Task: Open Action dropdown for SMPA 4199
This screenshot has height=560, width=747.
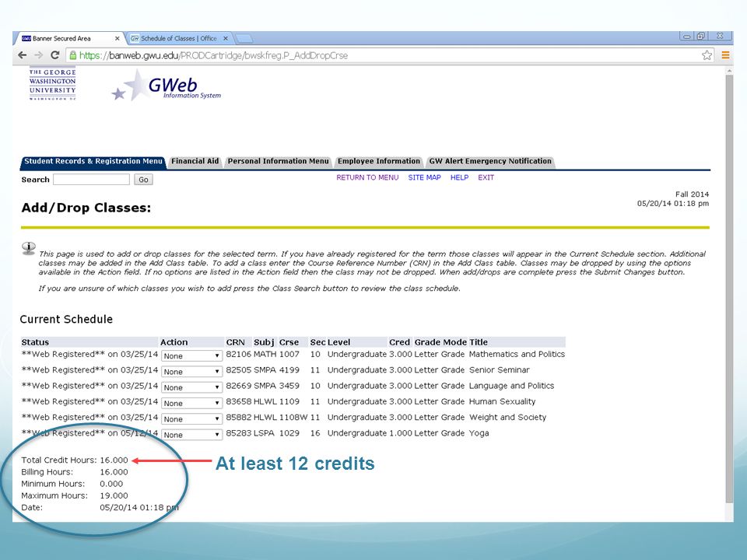Action: click(x=191, y=372)
